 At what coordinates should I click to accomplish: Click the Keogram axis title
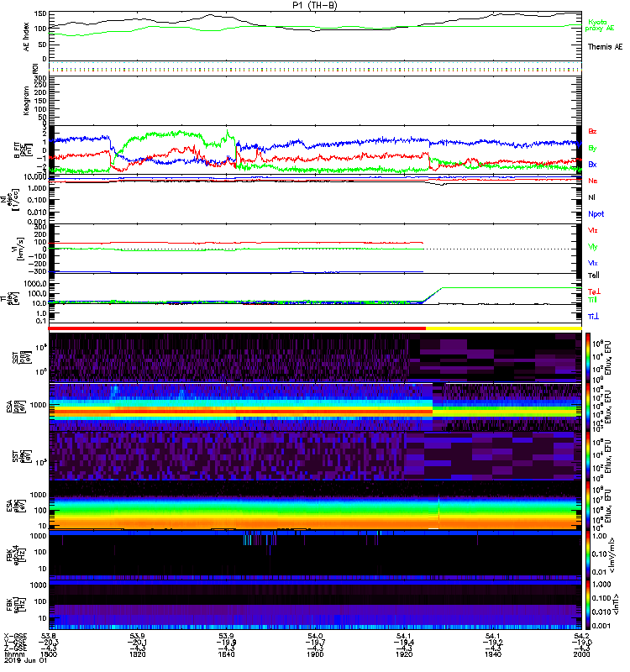pos(26,100)
